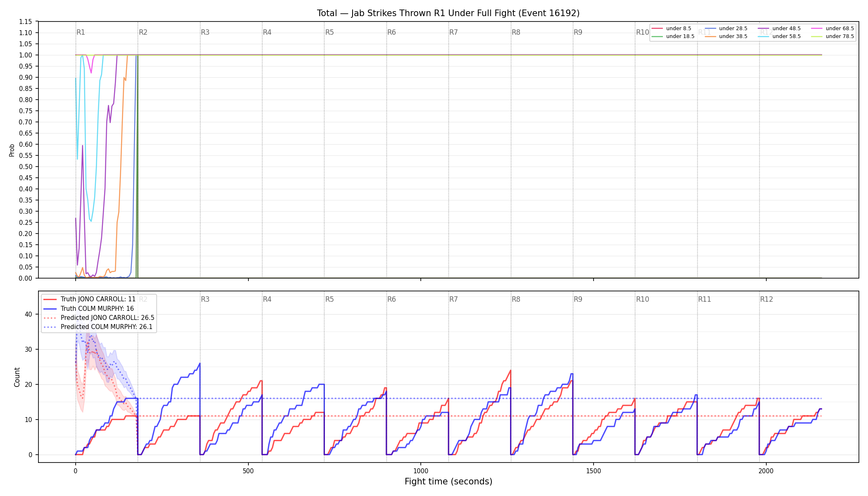This screenshot has height=496, width=868.
Task: Click the 'under 68.5' legend label
Action: (839, 29)
